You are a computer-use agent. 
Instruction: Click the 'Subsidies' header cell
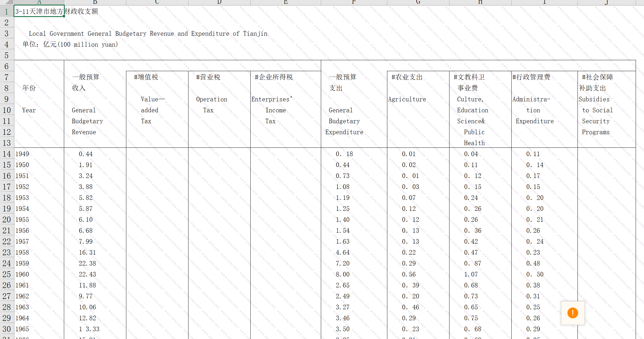(x=594, y=99)
